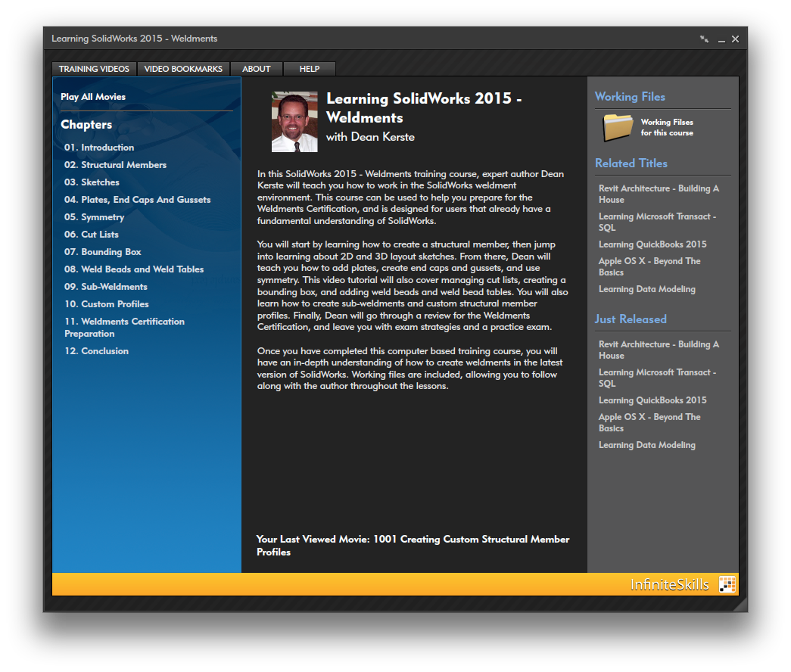This screenshot has width=791, height=672.
Task: Open chapter 08. Weld Beads and Weld Tables
Action: 134,269
